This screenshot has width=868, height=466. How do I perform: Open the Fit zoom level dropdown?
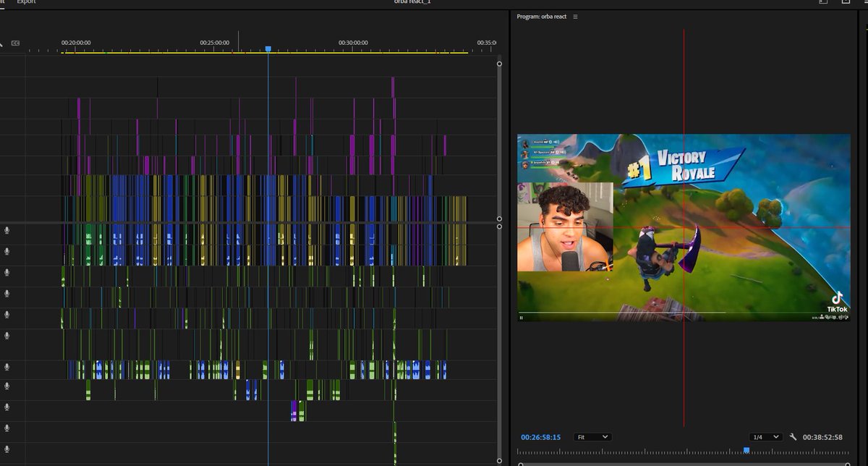click(592, 437)
